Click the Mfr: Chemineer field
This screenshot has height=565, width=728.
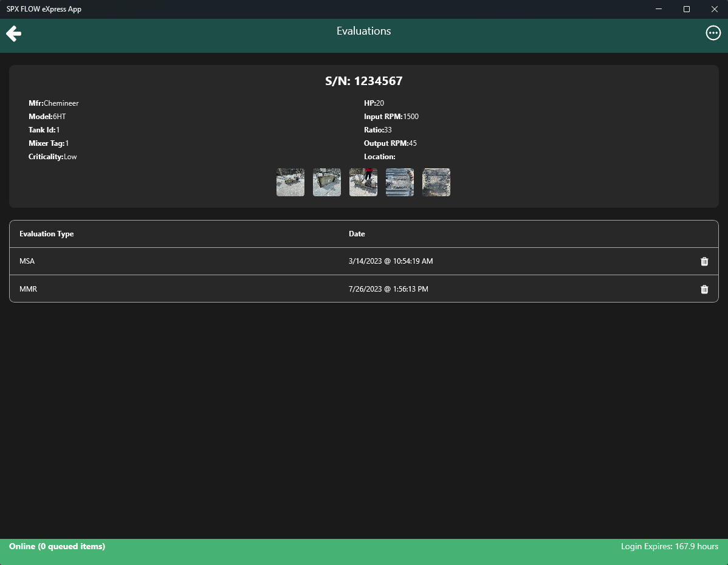[53, 103]
